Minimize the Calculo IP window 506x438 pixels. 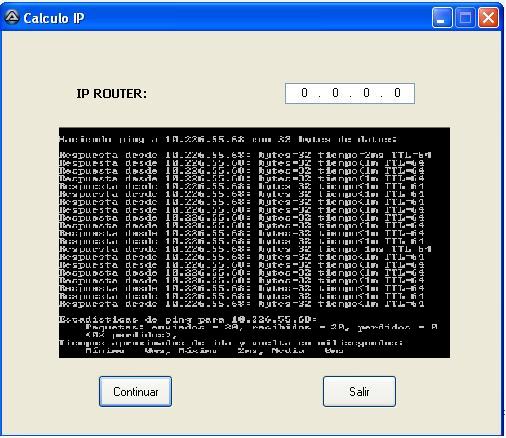click(x=442, y=18)
